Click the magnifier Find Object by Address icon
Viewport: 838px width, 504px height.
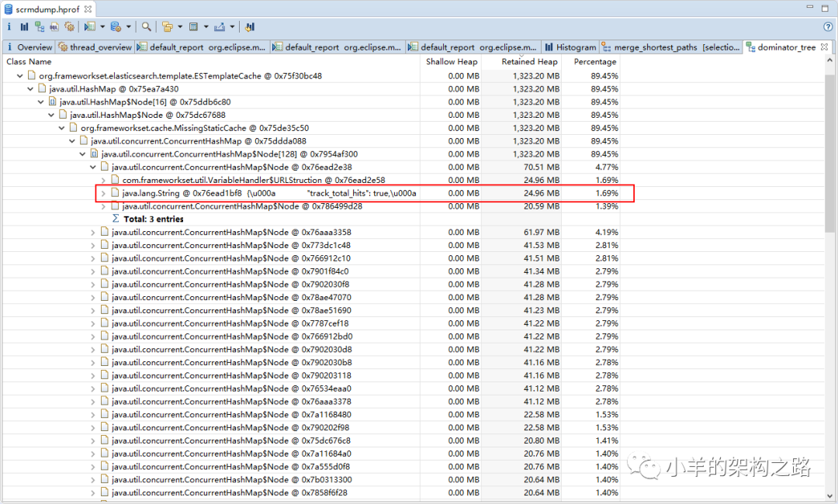coord(147,26)
